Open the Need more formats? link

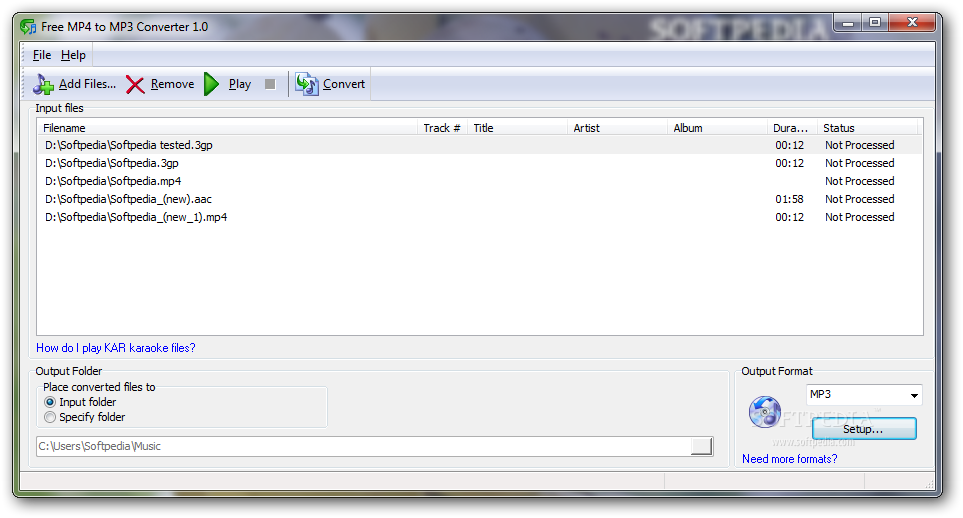[789, 459]
